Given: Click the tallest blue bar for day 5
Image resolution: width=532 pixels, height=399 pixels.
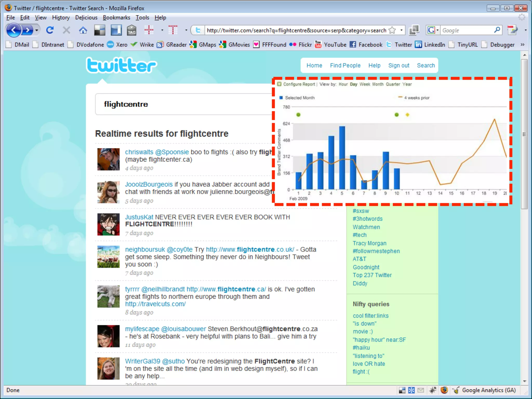Looking at the screenshot, I should [x=342, y=158].
